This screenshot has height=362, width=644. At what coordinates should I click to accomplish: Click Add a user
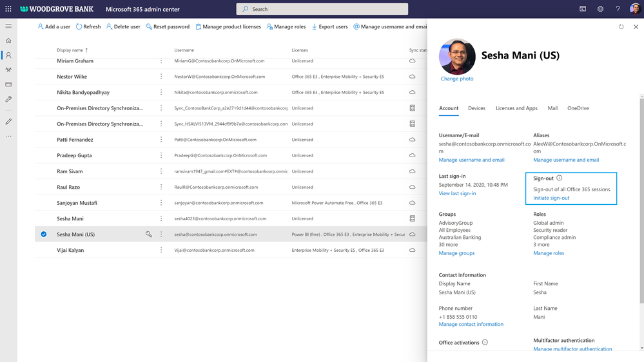[54, 26]
